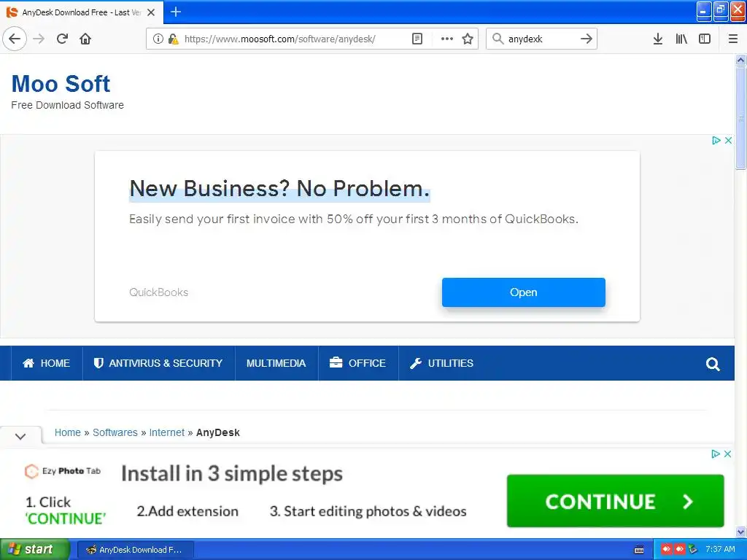Click the Open button in QuickBooks ad
Screen dimensions: 747x560
[x=524, y=292]
